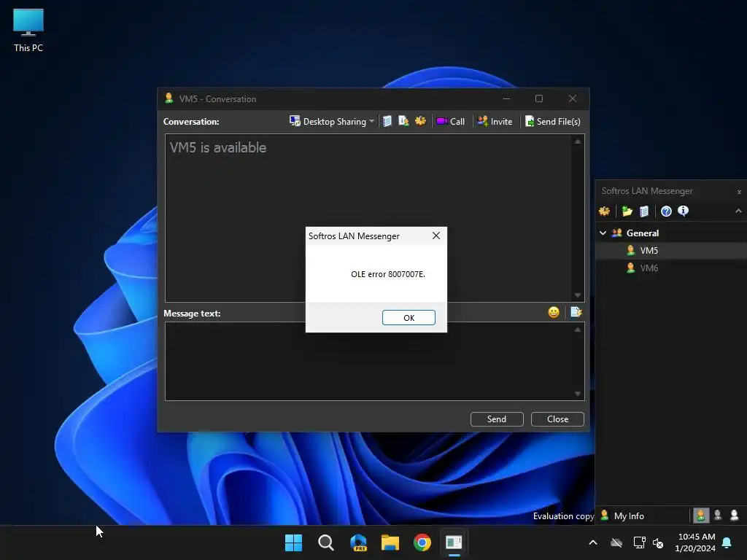Open message history notebook icon in Conversation toolbar
747x560 pixels.
tap(387, 122)
